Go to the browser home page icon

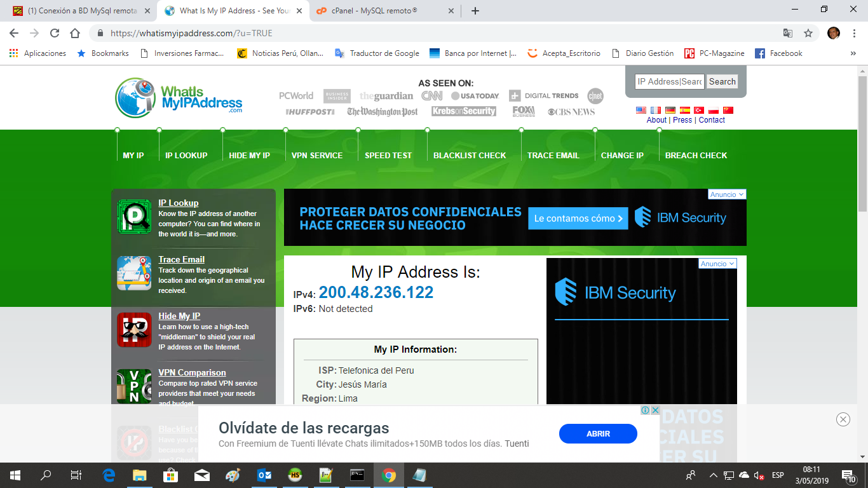[x=75, y=33]
